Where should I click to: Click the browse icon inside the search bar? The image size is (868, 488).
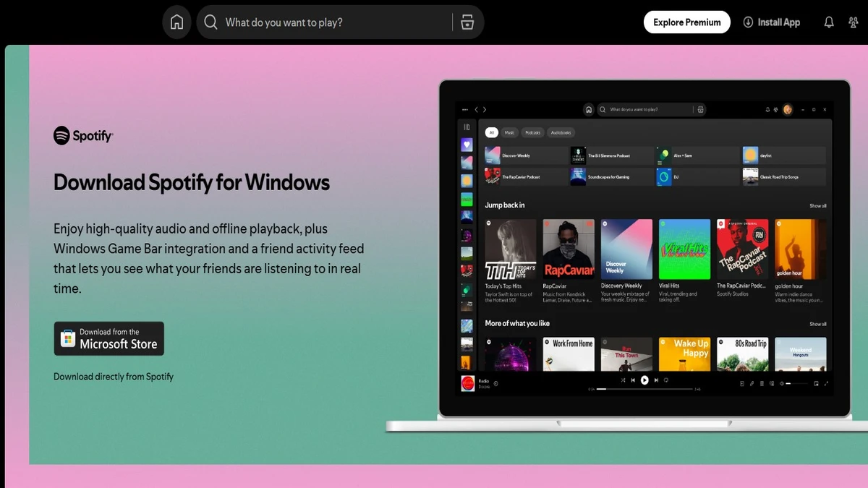coord(467,22)
